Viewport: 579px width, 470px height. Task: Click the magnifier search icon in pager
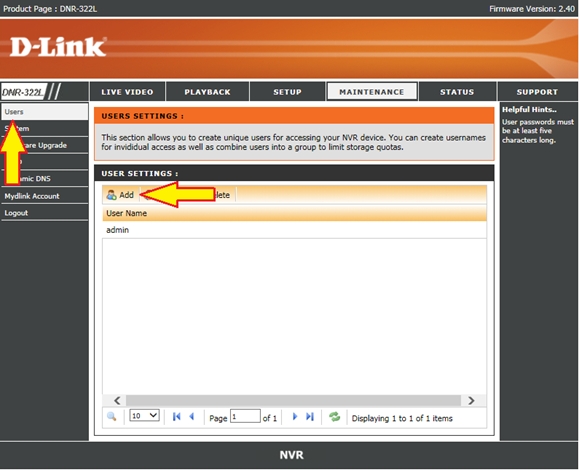(x=112, y=416)
